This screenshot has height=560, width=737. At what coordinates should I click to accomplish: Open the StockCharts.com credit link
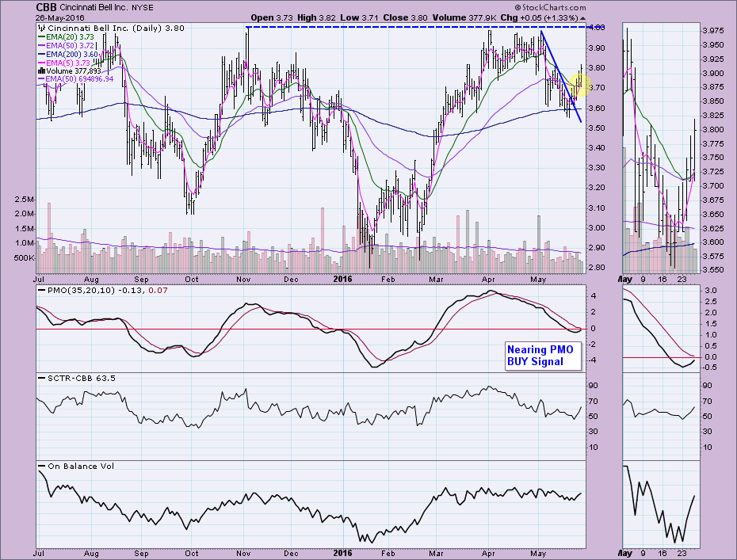pyautogui.click(x=551, y=7)
